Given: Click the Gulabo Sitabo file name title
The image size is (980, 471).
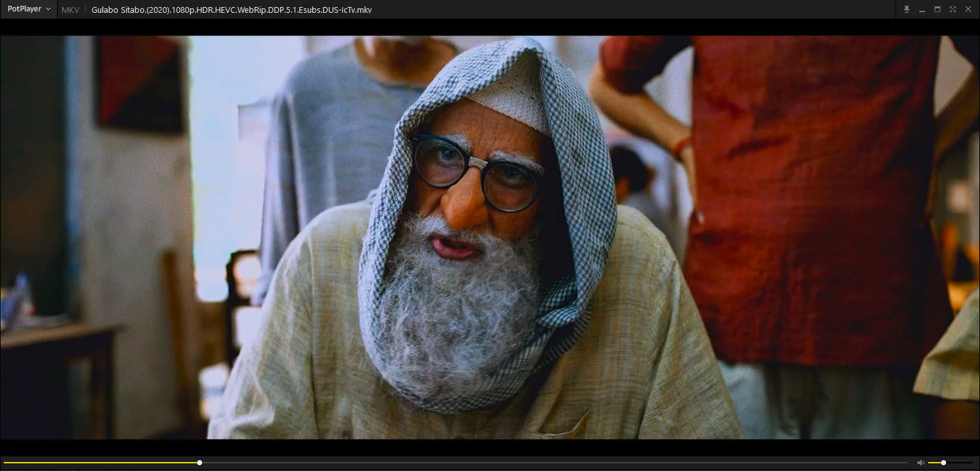Looking at the screenshot, I should (x=232, y=10).
